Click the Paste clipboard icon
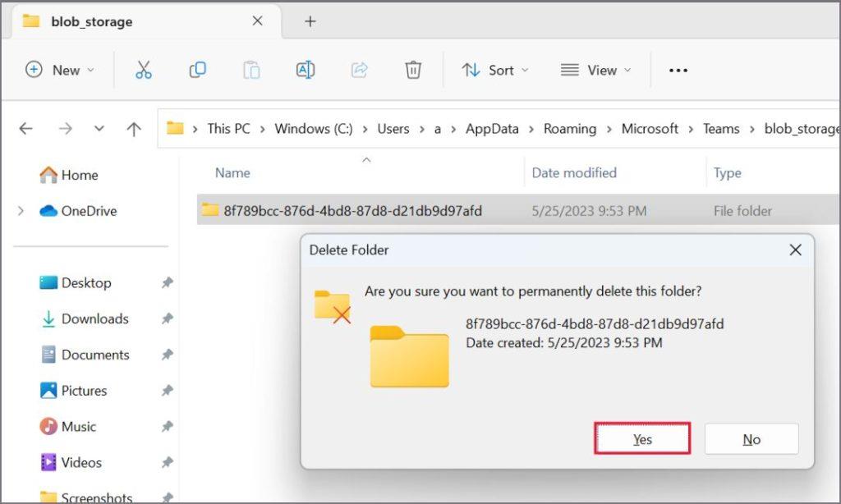The image size is (841, 504). pos(251,70)
